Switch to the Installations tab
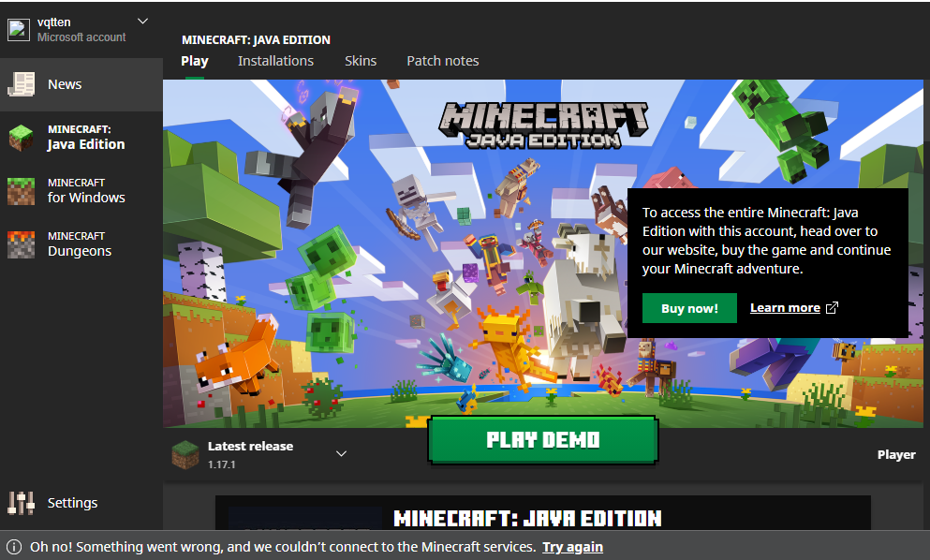930x560 pixels. click(x=275, y=61)
